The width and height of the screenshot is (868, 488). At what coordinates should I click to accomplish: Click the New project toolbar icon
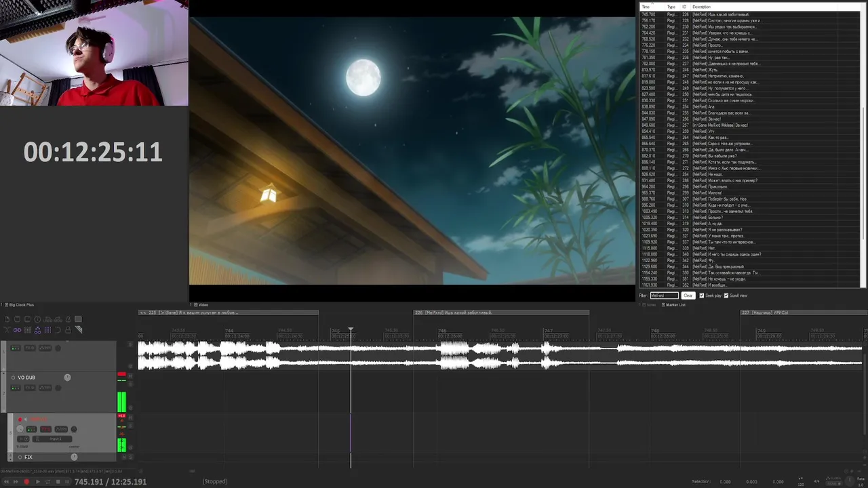[7, 319]
